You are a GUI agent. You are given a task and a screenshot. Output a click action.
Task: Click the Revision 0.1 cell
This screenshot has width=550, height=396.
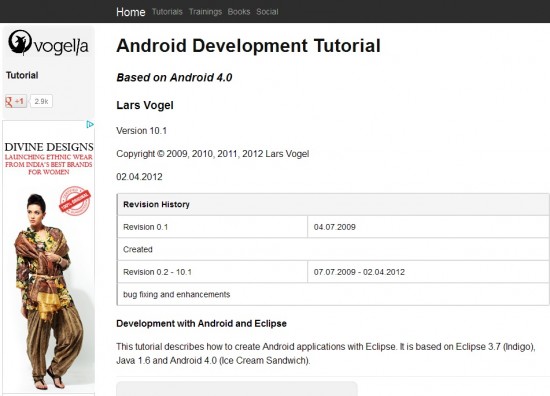click(212, 227)
